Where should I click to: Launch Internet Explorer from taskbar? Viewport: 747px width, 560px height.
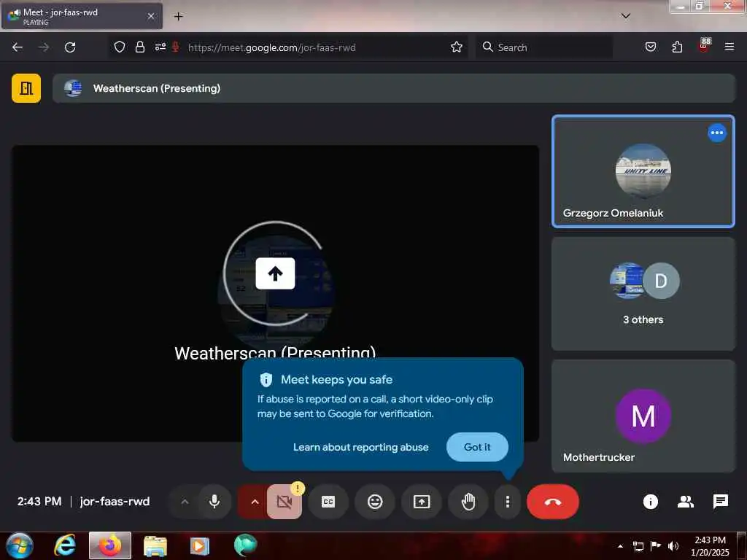(x=64, y=545)
